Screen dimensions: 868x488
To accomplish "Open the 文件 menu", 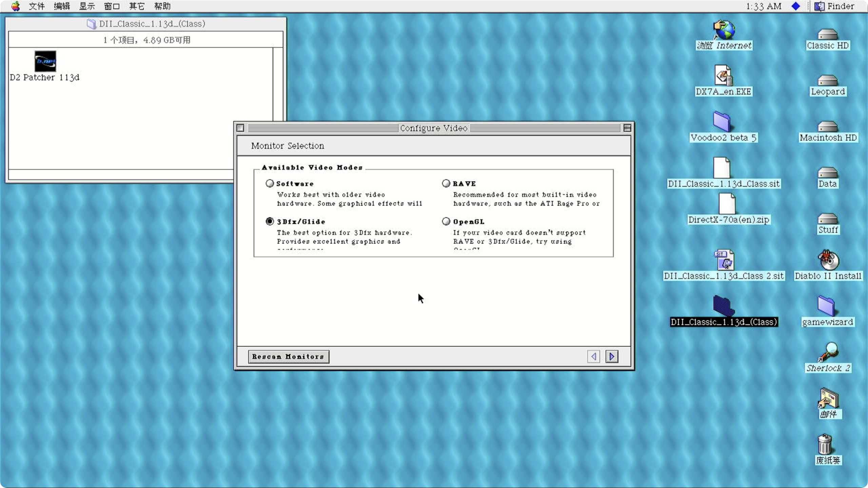I will pos(36,6).
